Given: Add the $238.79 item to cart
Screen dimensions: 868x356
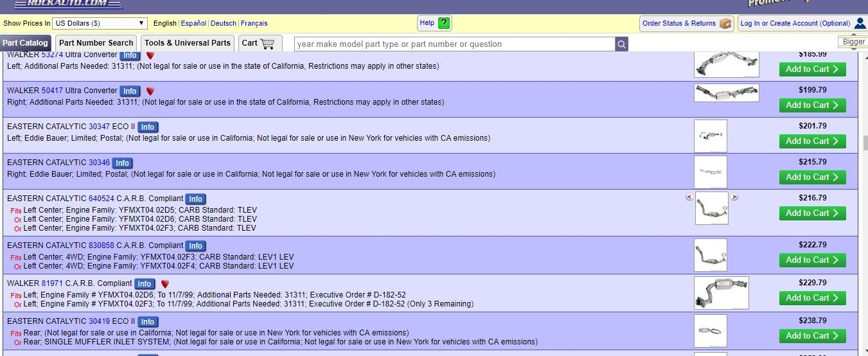Looking at the screenshot, I should point(812,336).
